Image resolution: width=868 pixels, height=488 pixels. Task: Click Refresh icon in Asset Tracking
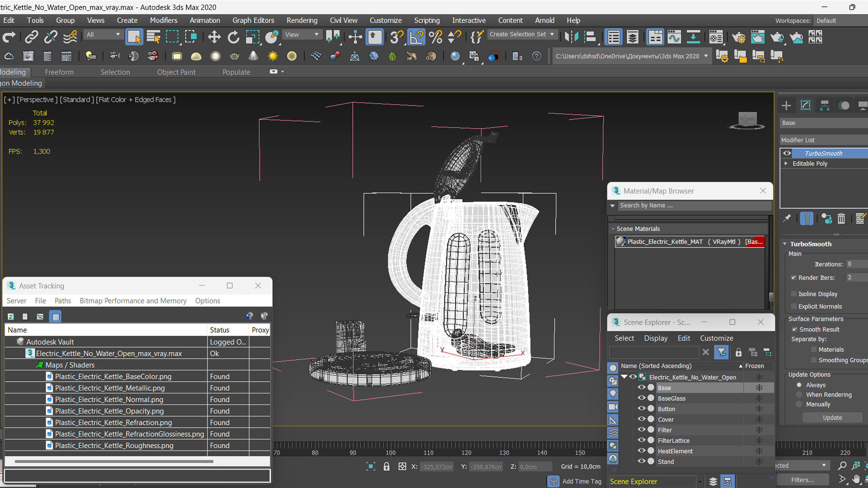[x=11, y=317]
